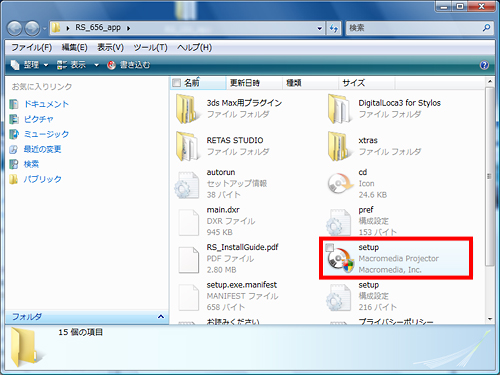The height and width of the screenshot is (375, 500).
Task: Click the パブリック folder sidebar icon
Action: tap(14, 179)
